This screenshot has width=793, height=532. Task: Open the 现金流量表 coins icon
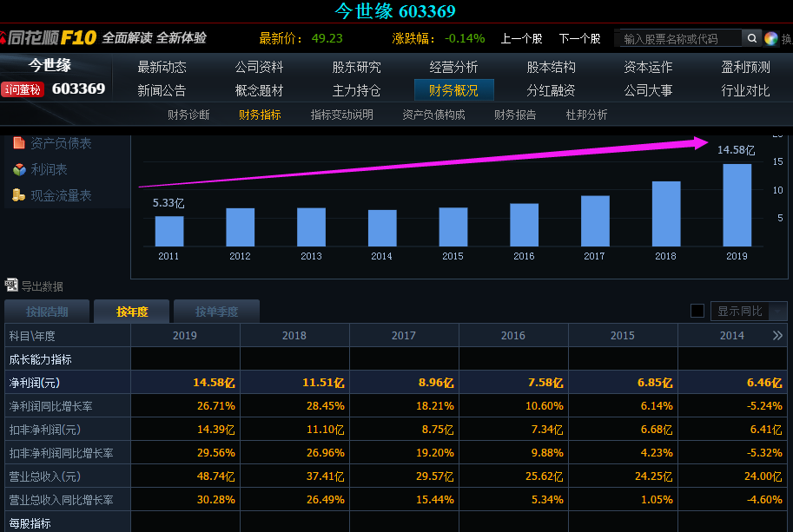pyautogui.click(x=19, y=195)
